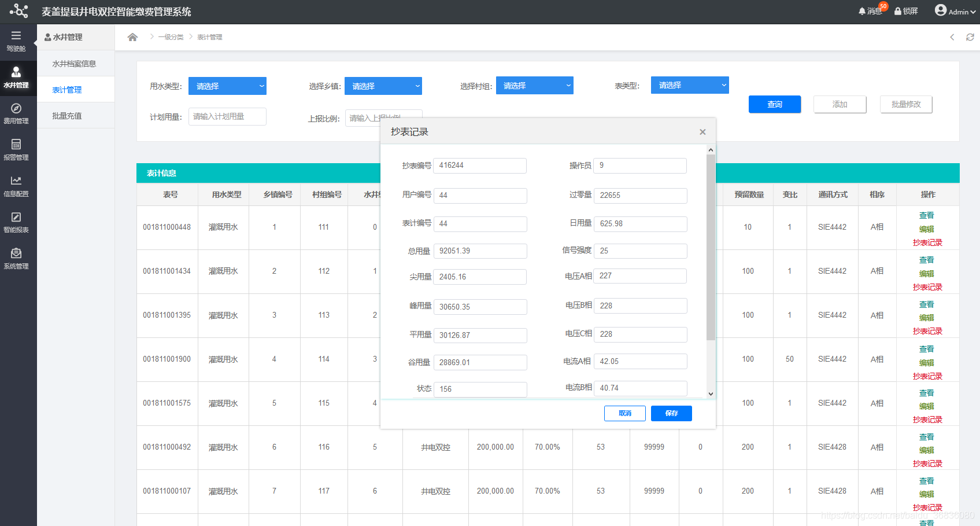
Task: Open the 消息 notifications bell
Action: pos(871,11)
